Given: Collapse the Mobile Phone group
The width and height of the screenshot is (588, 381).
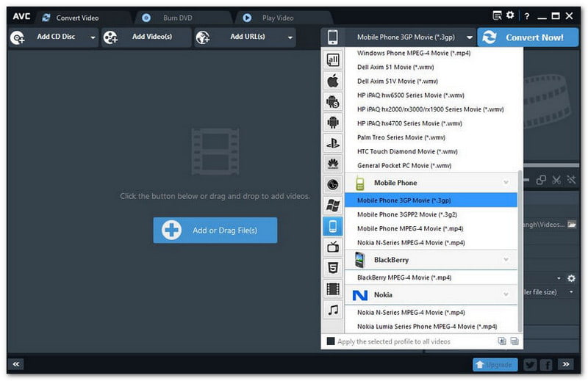Looking at the screenshot, I should [506, 183].
